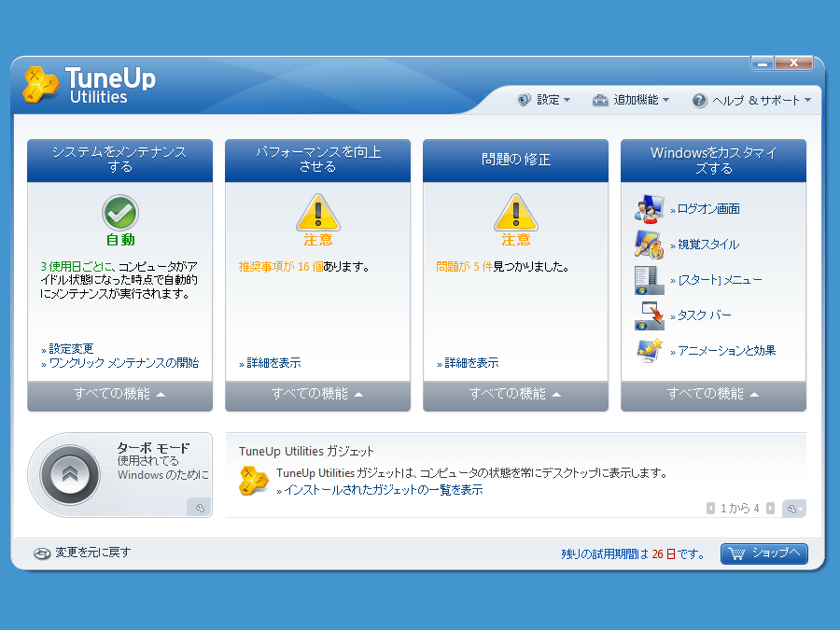Open the ヘルプ & サポート dropdown menu
Viewport: 840px width, 630px height.
(751, 100)
